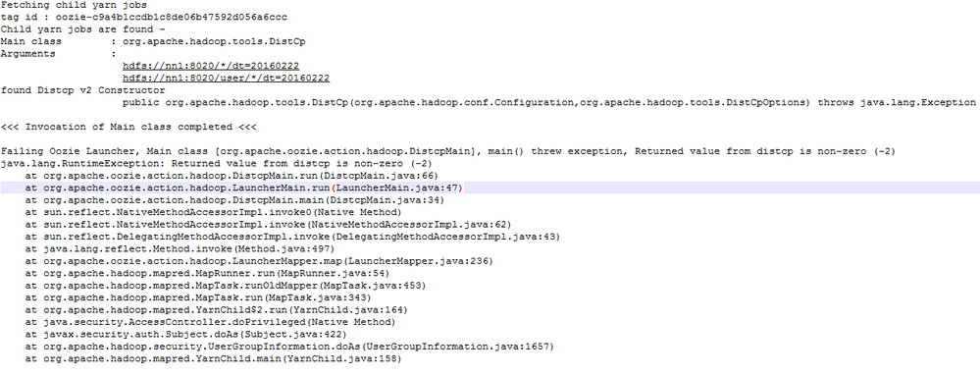Click the MapRunner.run(MapRunner.java:54) line

point(208,273)
